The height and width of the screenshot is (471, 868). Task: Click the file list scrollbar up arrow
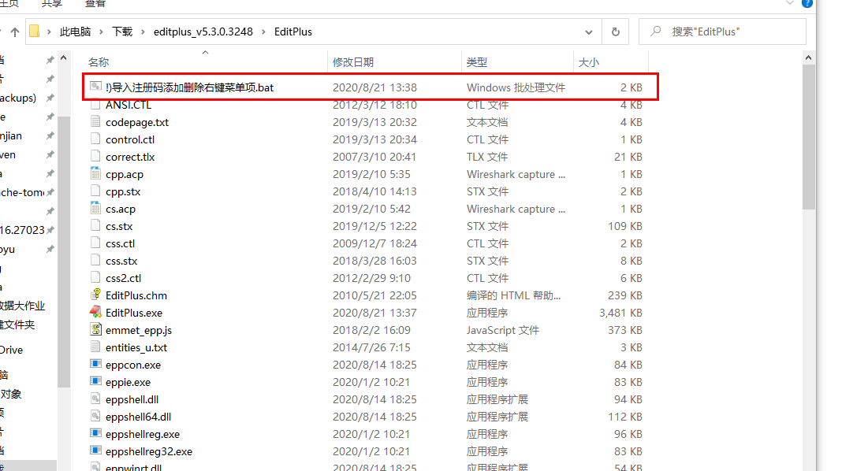pyautogui.click(x=809, y=57)
